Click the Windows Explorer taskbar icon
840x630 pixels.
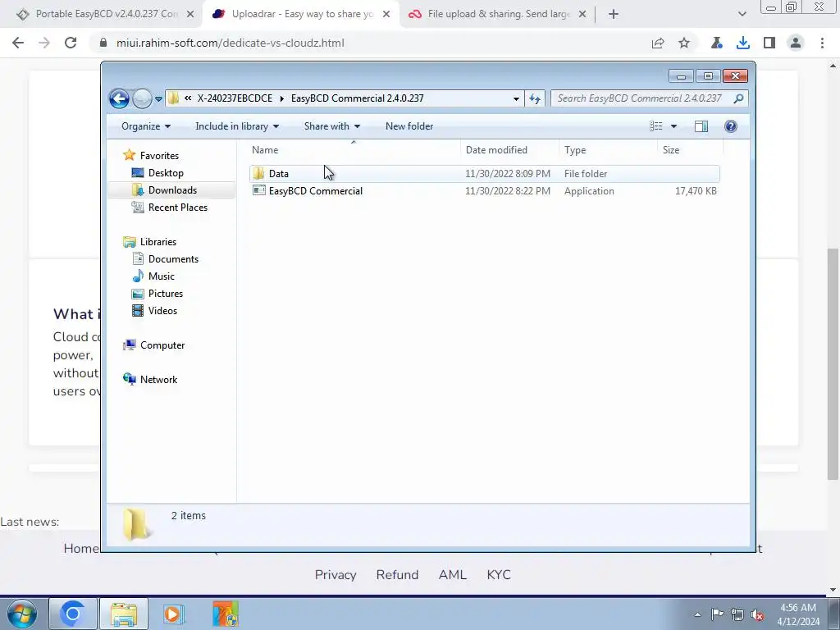coord(124,614)
